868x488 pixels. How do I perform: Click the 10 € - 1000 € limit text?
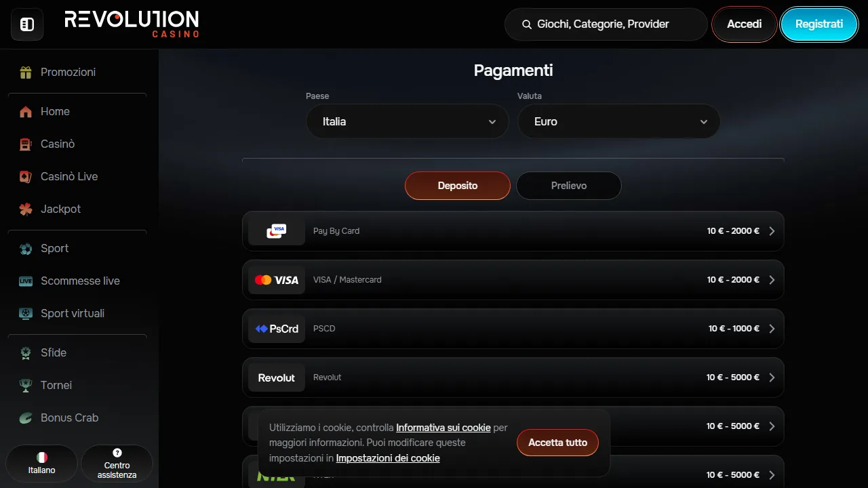coord(734,329)
